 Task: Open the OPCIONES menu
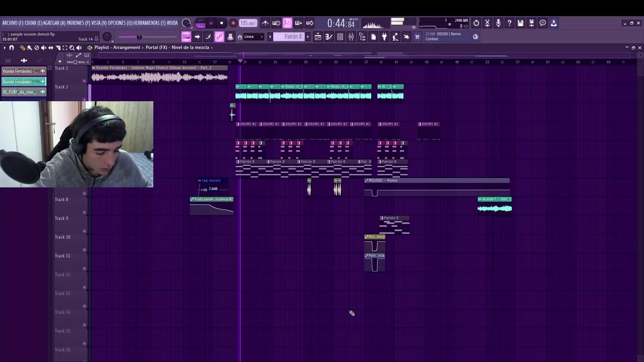point(120,23)
